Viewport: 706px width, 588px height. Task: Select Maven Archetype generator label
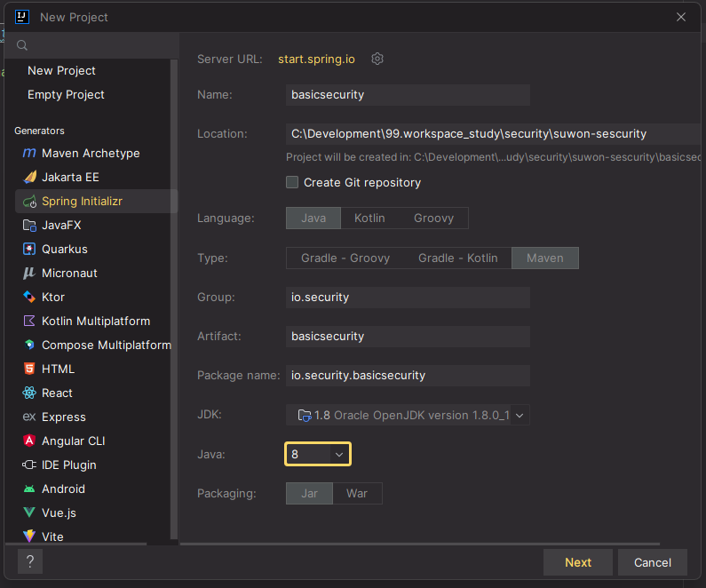[91, 153]
